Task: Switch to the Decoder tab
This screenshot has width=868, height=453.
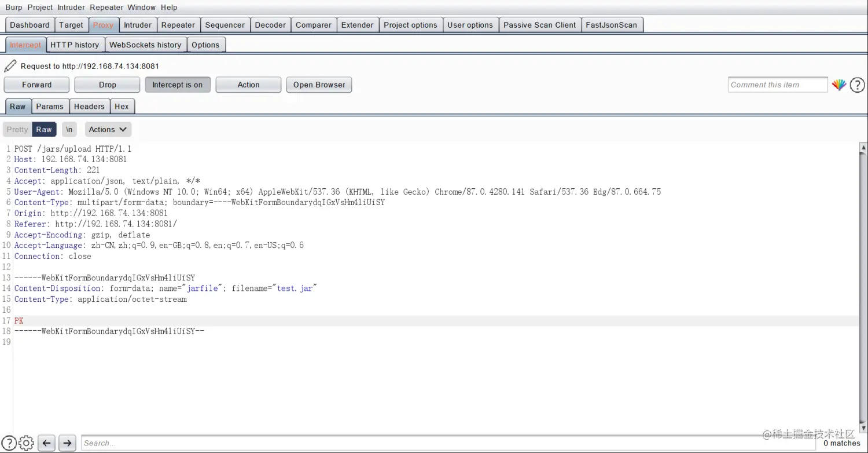Action: (270, 25)
